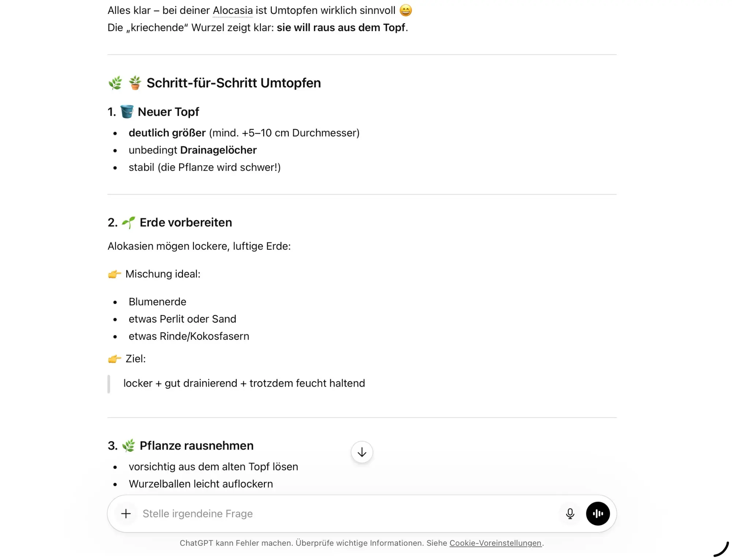Screen dimensions: 732x560
Task: Click the bold word 'Drainagelöcher'
Action: (219, 150)
